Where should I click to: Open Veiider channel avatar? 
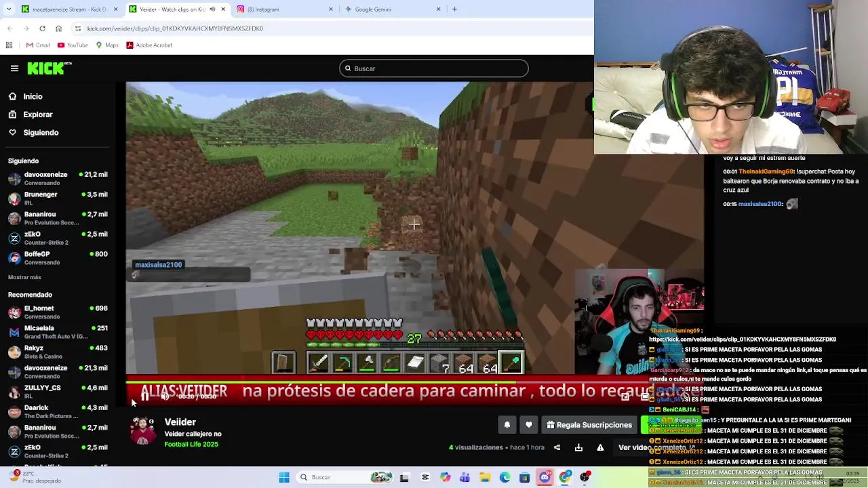[142, 431]
